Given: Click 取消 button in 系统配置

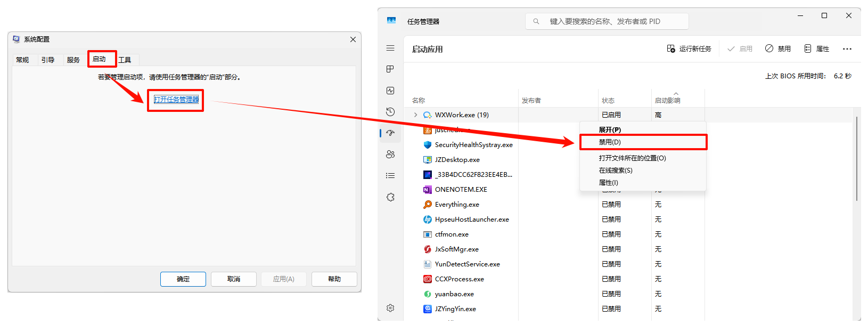Looking at the screenshot, I should (x=234, y=279).
